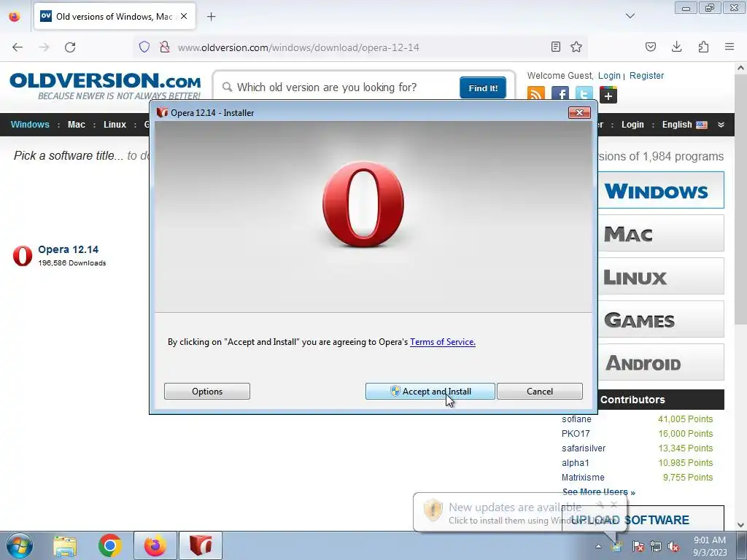Open contributor sofiane
Screen dimensions: 747x560
[576, 419]
